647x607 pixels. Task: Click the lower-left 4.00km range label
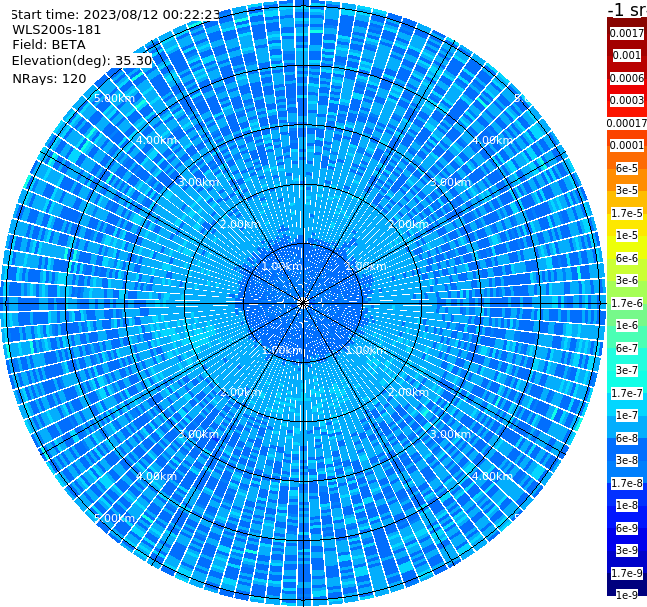point(156,476)
